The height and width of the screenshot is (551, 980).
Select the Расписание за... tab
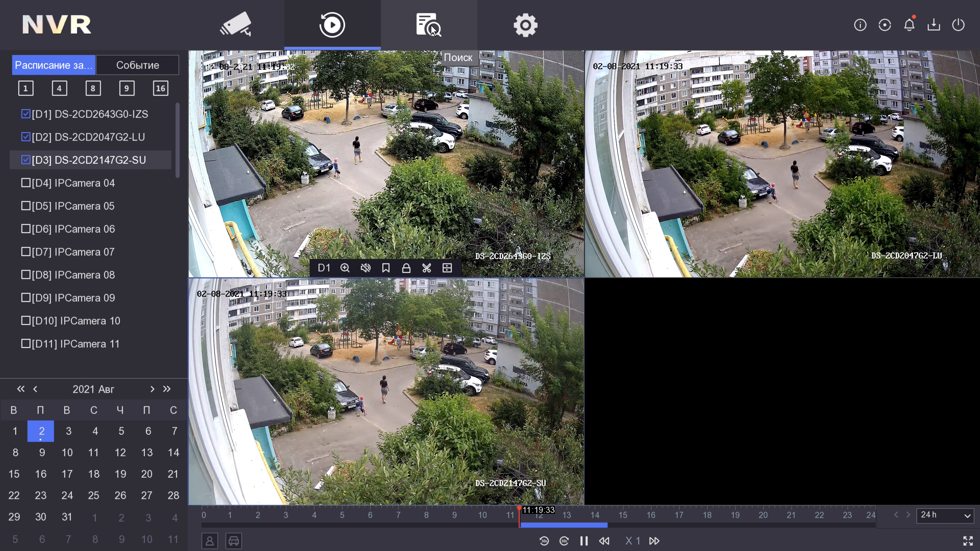pos(54,65)
